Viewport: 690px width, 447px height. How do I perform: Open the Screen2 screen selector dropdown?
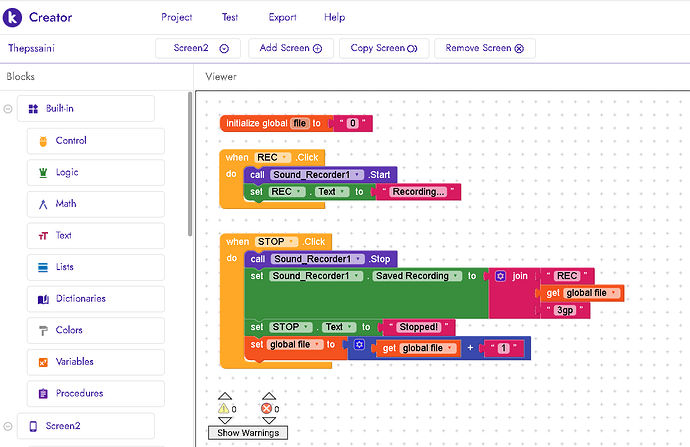tap(200, 48)
